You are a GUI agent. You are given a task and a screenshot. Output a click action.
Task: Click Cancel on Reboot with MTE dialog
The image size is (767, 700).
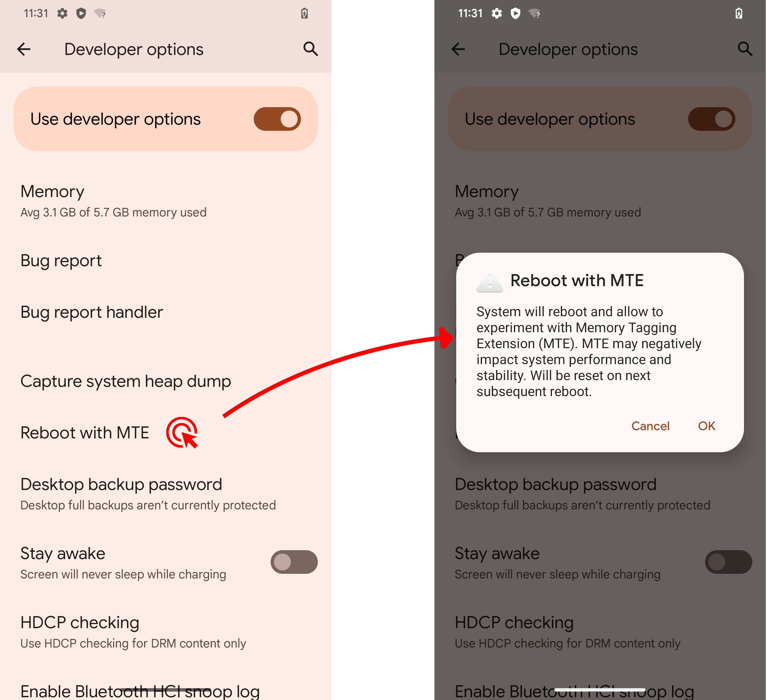pos(650,426)
